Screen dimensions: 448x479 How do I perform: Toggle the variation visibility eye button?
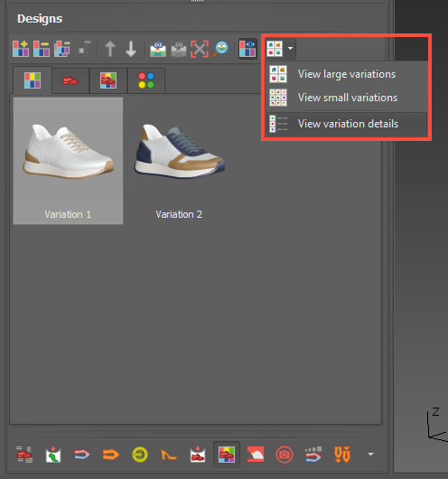(x=247, y=49)
